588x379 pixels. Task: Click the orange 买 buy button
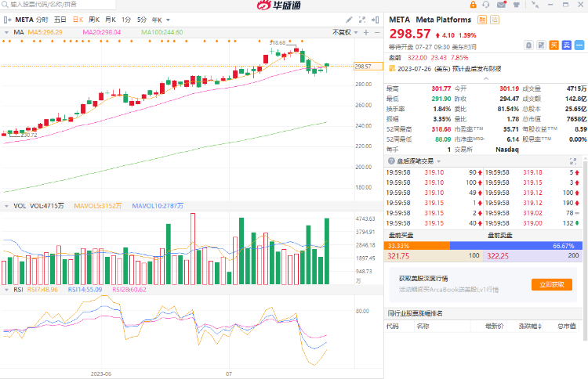tap(554, 46)
